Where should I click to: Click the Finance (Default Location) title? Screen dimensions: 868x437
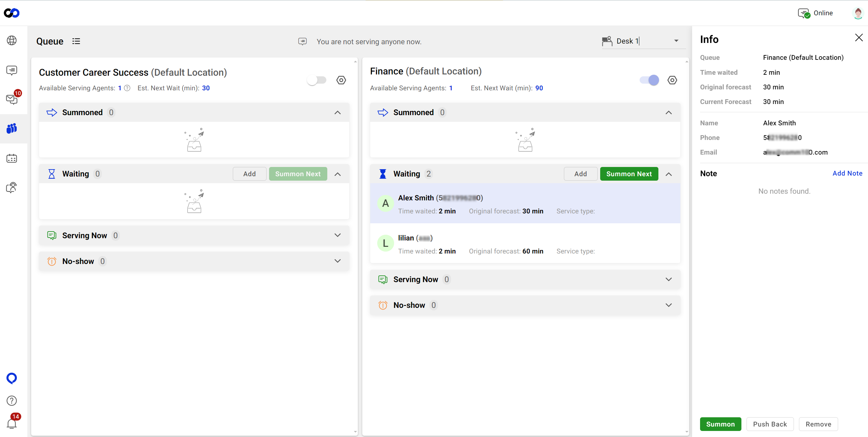click(x=426, y=72)
